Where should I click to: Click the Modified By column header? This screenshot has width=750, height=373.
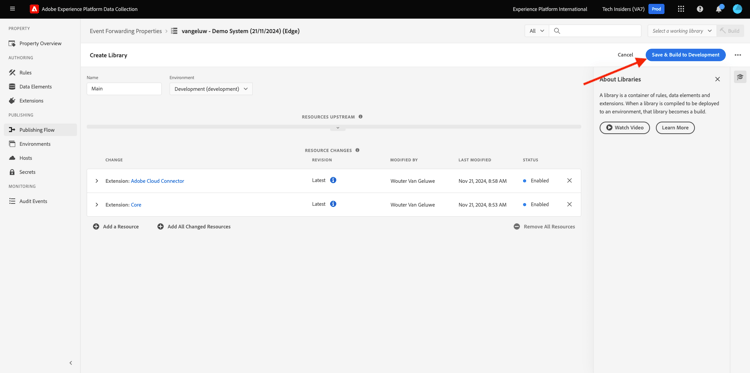point(404,160)
